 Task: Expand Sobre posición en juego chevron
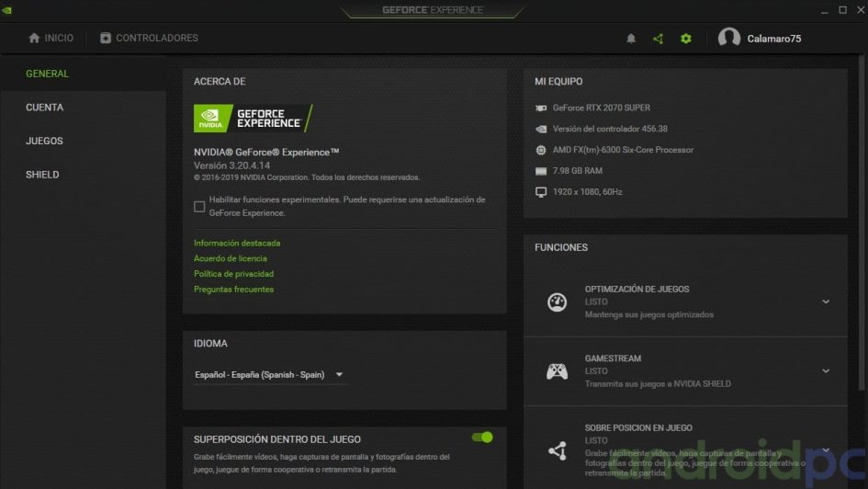(x=826, y=450)
